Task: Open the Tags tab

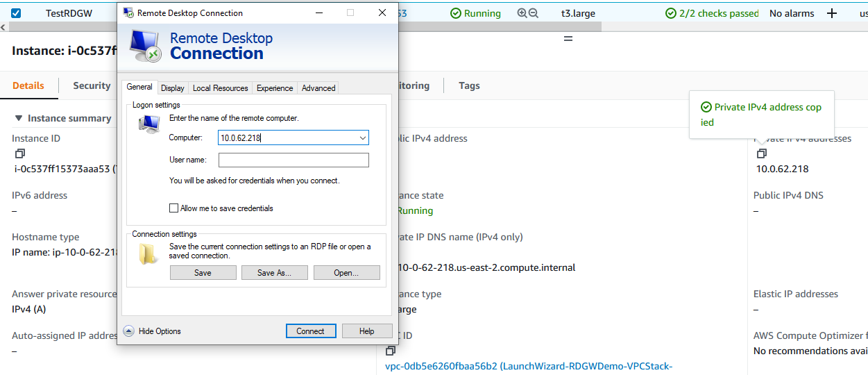Action: point(469,85)
